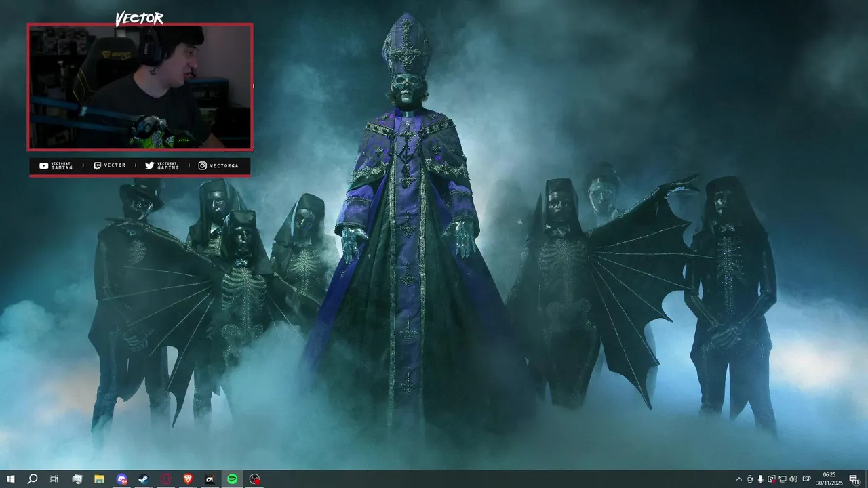The height and width of the screenshot is (488, 868).
Task: Open network status tray icon
Action: tap(783, 479)
